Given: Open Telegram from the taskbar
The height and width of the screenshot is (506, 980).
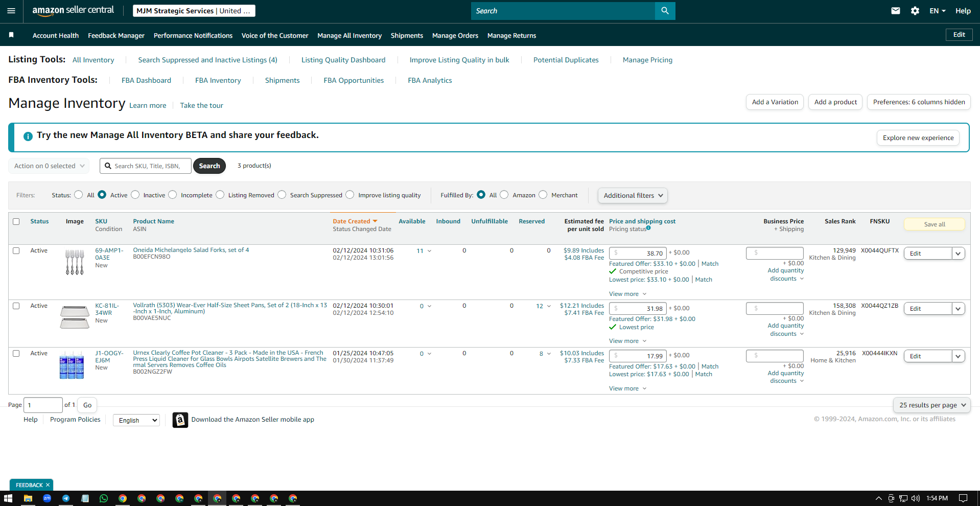Looking at the screenshot, I should pos(66,498).
